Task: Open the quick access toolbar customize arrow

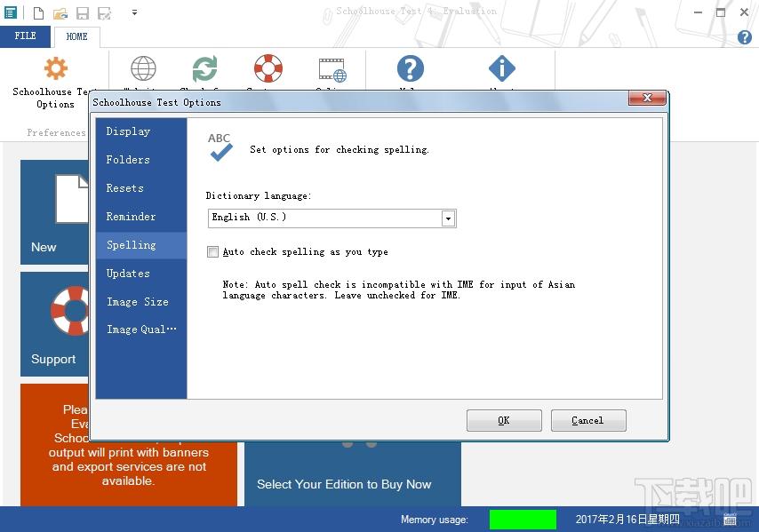Action: (134, 12)
